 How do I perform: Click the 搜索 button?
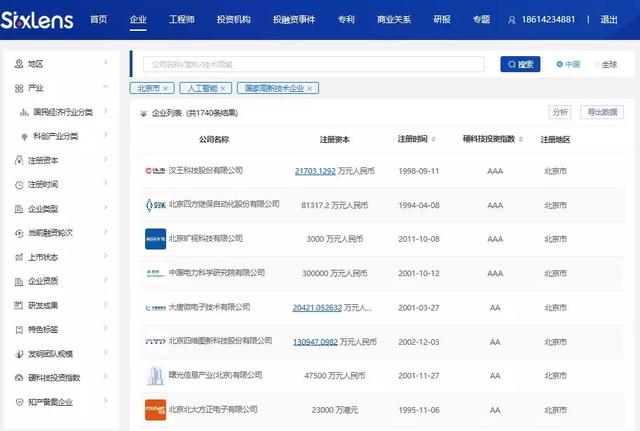(520, 64)
